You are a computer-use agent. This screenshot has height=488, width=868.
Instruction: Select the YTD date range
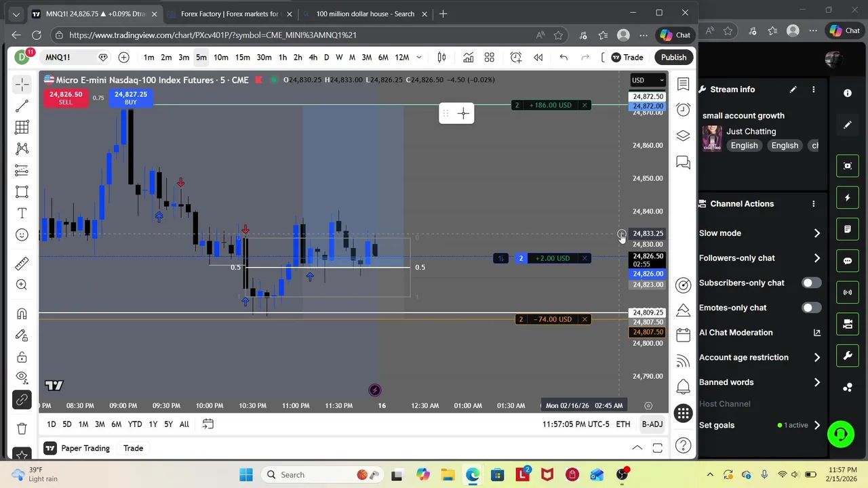pyautogui.click(x=135, y=424)
